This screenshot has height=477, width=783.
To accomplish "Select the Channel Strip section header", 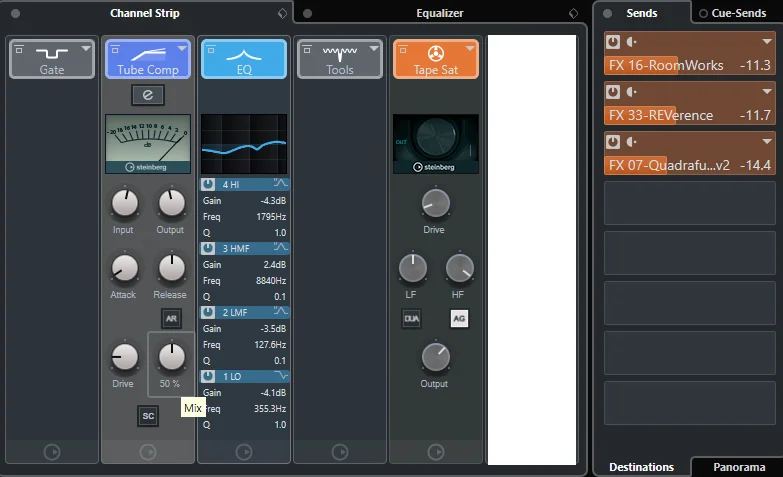I will (x=145, y=13).
